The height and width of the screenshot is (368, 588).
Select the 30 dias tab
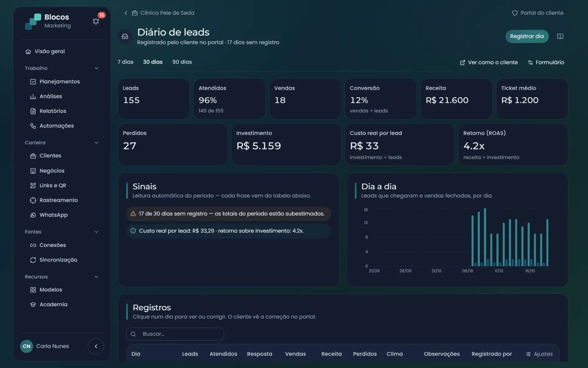pos(153,62)
